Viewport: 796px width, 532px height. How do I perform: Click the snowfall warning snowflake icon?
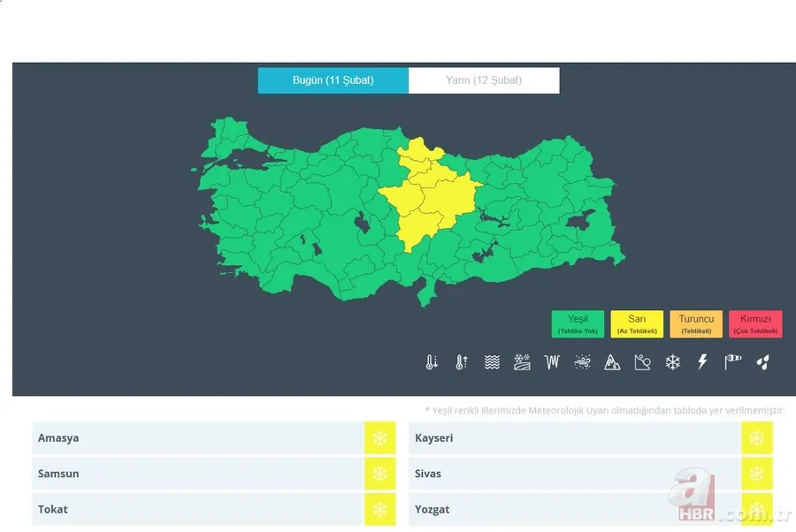[x=672, y=361]
